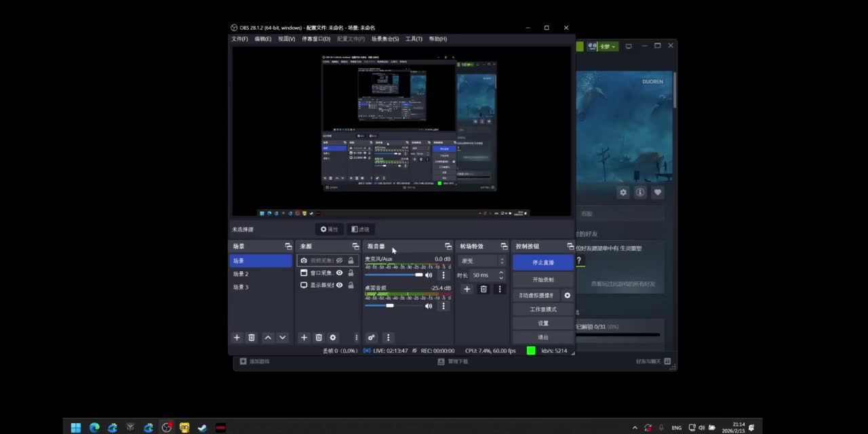The height and width of the screenshot is (434, 868).
Task: Open the 工具(T) menu
Action: click(x=414, y=39)
